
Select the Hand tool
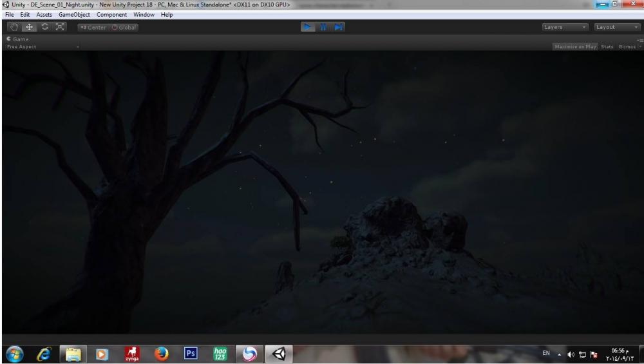pyautogui.click(x=14, y=27)
